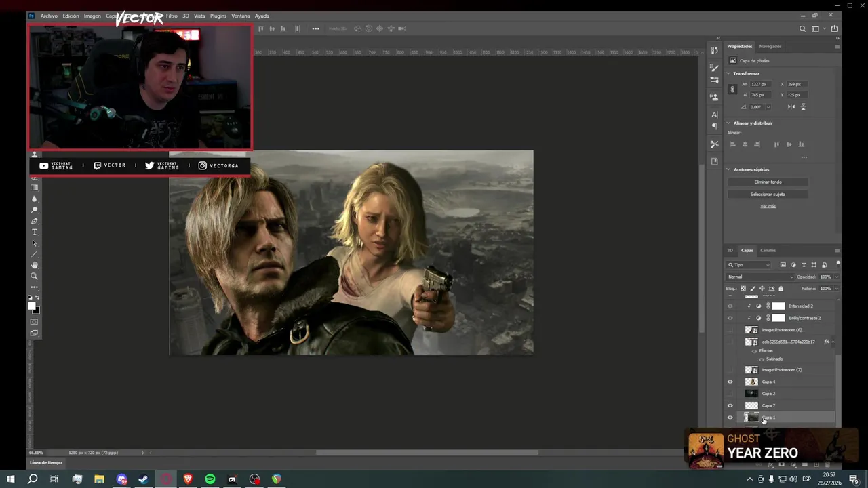Collapse the Acciones rápidas section
Image resolution: width=868 pixels, height=488 pixels.
[x=729, y=169]
